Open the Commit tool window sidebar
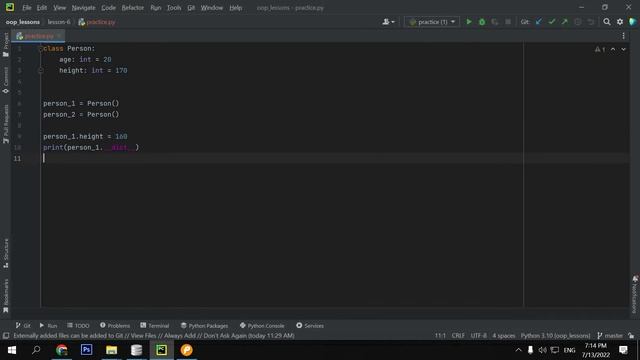The height and width of the screenshot is (360, 640). (x=6, y=80)
